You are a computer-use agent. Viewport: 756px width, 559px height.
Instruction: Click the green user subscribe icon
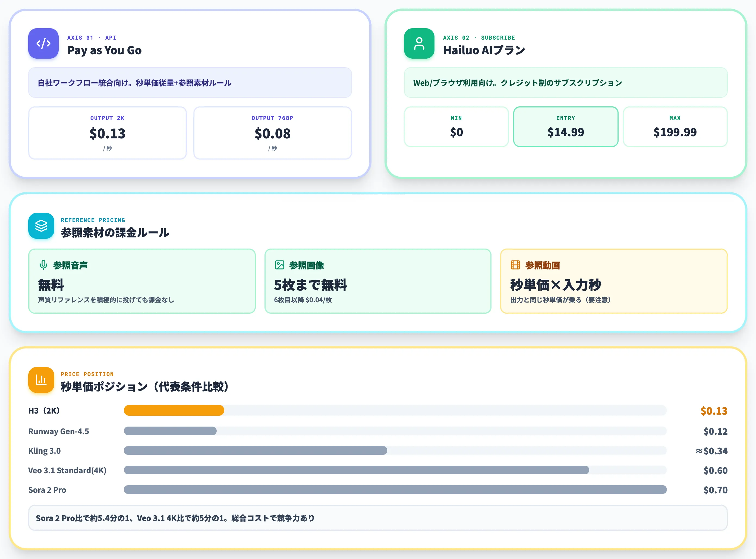(419, 43)
